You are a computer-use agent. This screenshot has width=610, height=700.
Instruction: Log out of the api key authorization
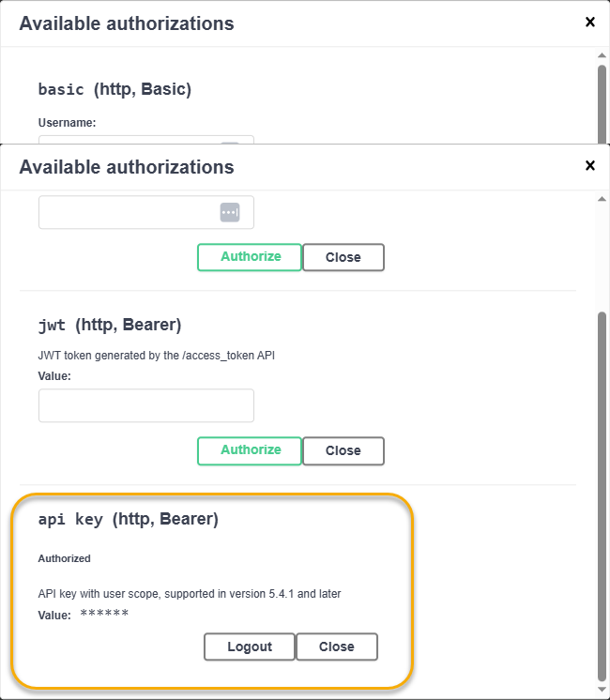tap(250, 647)
